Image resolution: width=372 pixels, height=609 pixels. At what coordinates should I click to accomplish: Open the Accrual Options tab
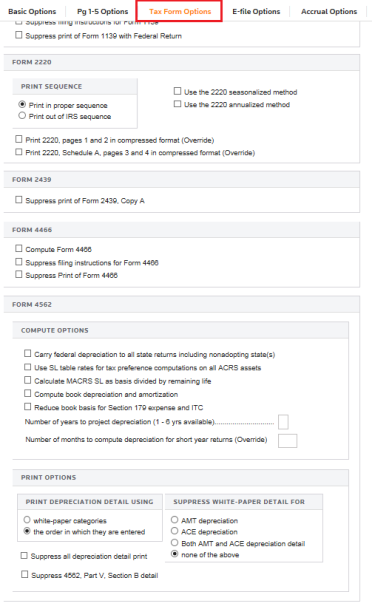(x=329, y=11)
